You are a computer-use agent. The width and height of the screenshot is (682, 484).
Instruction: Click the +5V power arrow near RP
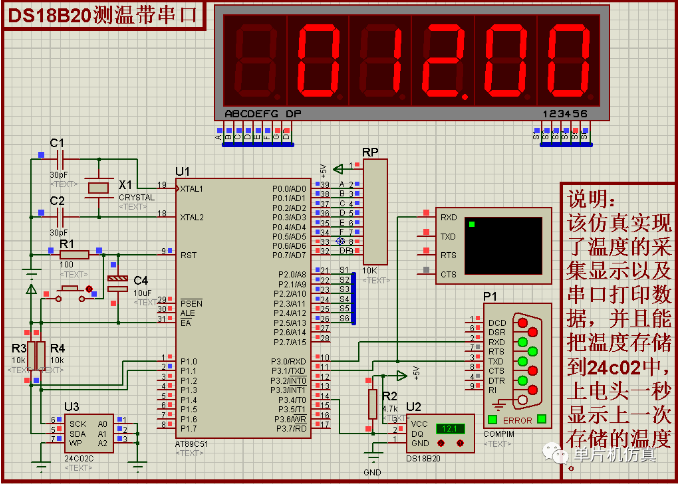(338, 169)
